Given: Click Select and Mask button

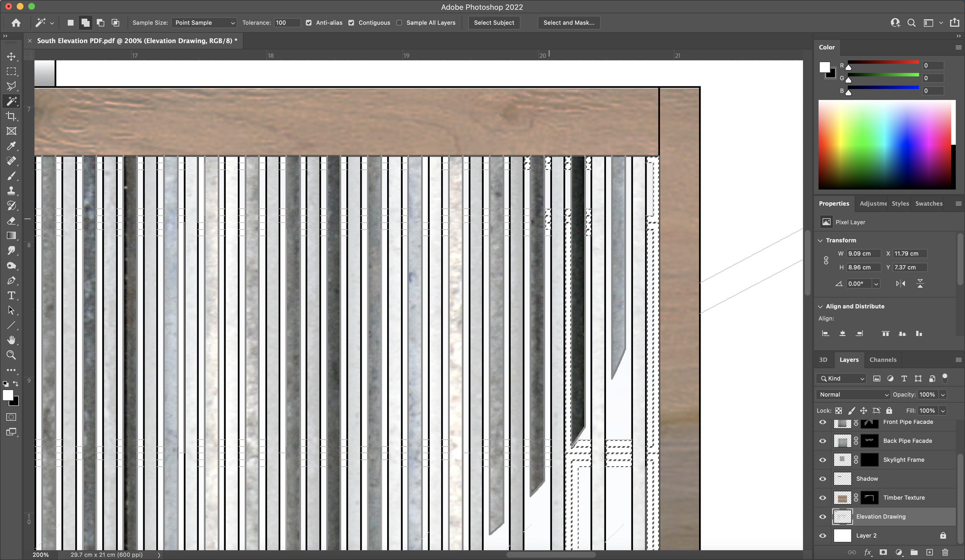Looking at the screenshot, I should click(569, 22).
